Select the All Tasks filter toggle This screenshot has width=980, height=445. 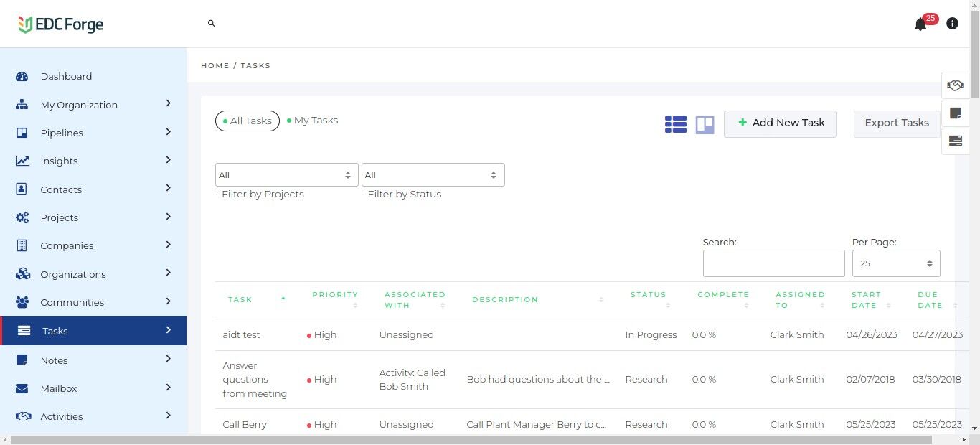[x=248, y=121]
